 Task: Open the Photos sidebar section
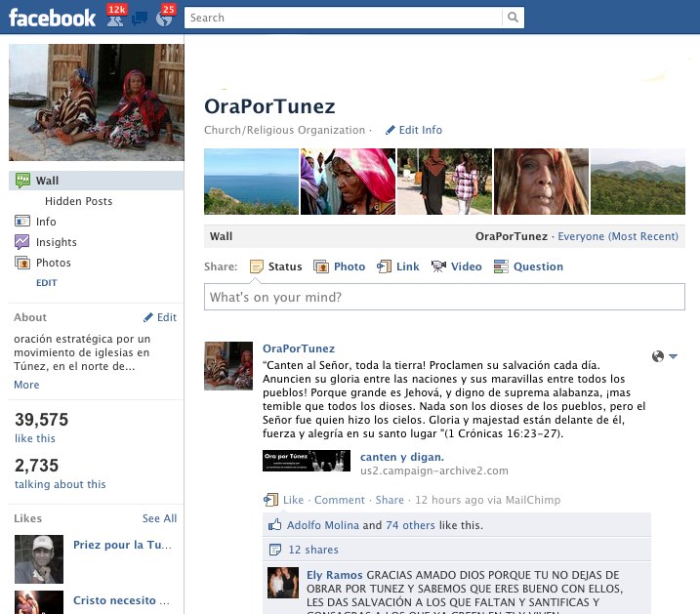[54, 263]
